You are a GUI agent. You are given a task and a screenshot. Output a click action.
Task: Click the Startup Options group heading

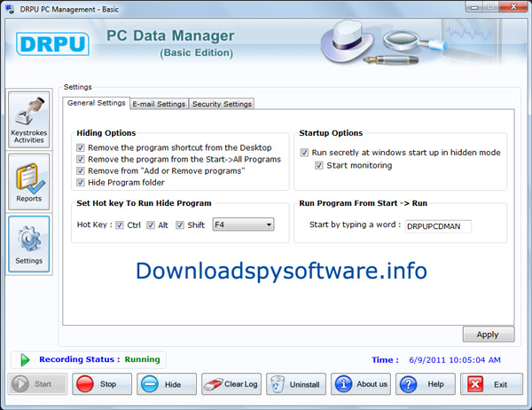[331, 133]
